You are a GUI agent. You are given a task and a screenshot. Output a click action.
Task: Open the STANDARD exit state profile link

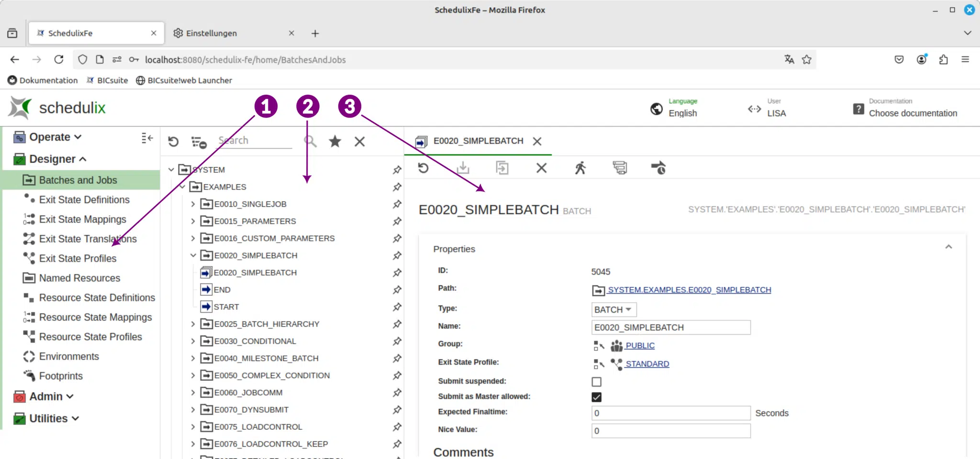click(x=647, y=364)
